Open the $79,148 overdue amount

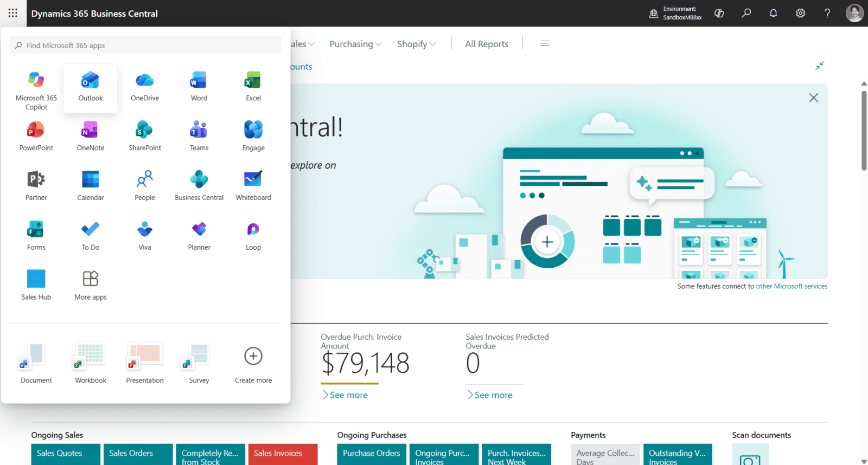pos(365,363)
